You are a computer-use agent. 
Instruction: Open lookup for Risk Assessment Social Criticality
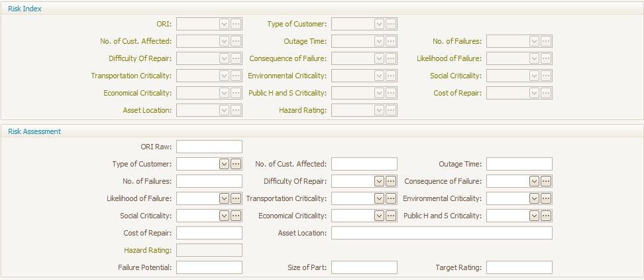(236, 216)
